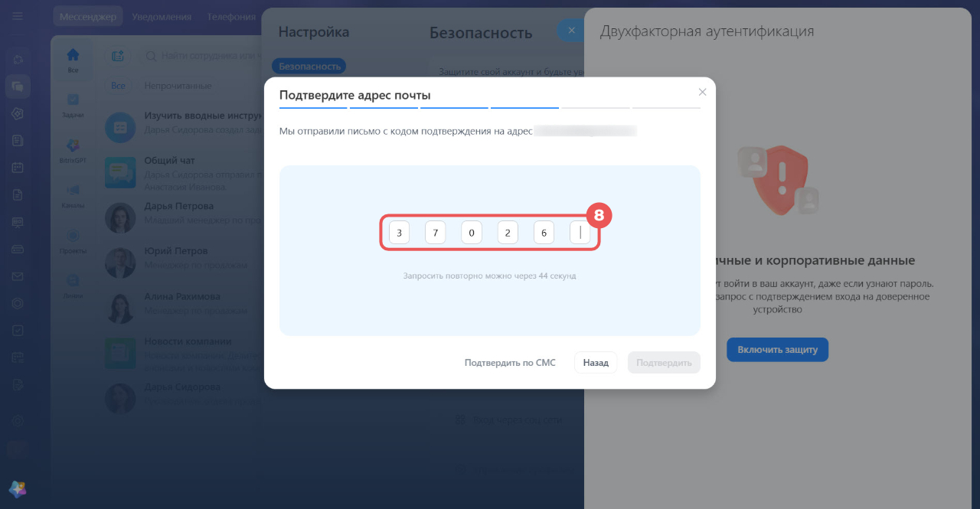Open the Проекты section in the messenger sidebar
The image size is (980, 509).
pyautogui.click(x=73, y=240)
